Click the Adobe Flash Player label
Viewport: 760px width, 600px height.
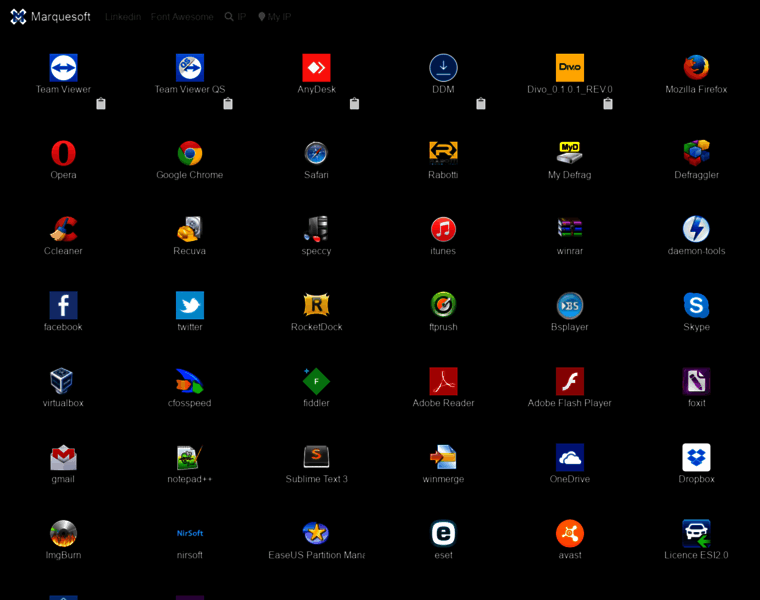coord(570,403)
